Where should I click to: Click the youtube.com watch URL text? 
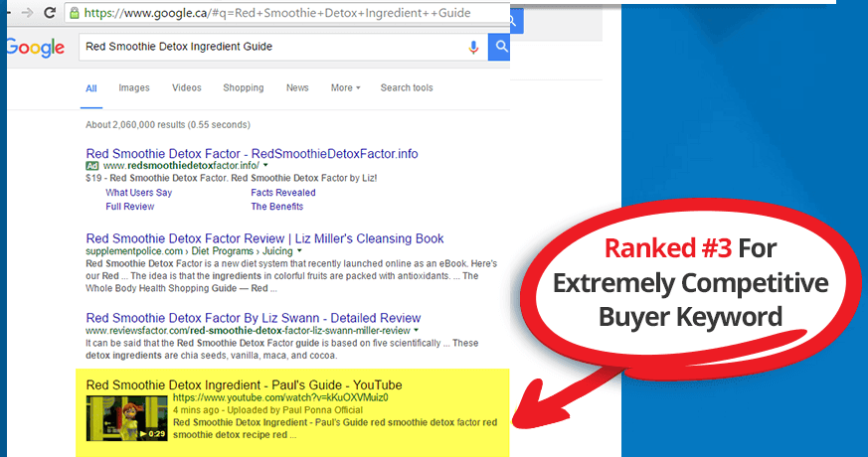[280, 397]
